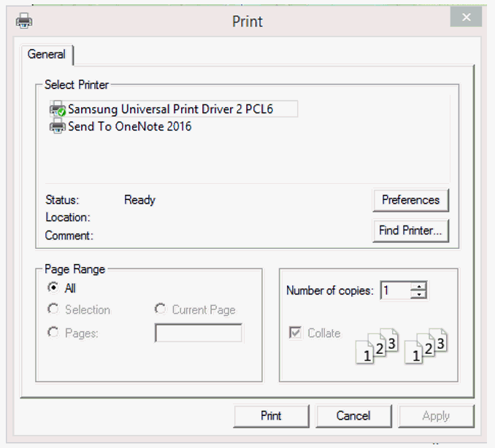Viewport: 495px width, 448px height.
Task: Click the Samsung Universal Print Driver printer icon
Action: pyautogui.click(x=58, y=109)
